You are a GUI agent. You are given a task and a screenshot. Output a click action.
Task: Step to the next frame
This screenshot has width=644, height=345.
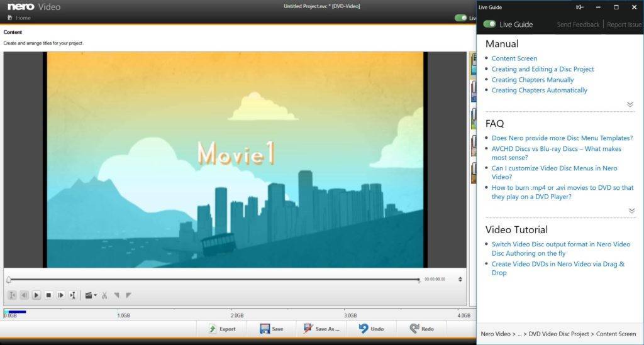pos(60,295)
